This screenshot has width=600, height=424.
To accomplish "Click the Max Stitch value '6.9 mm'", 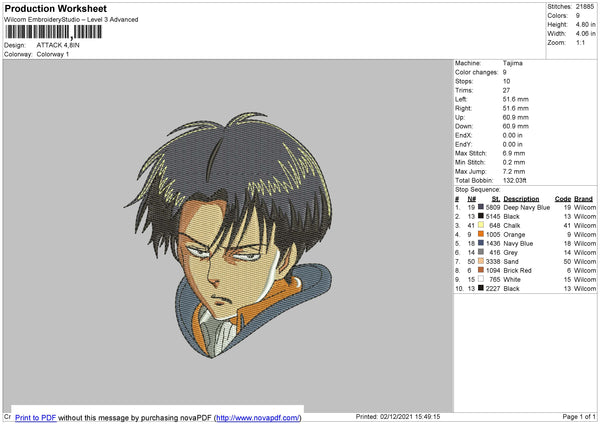I will pos(514,153).
